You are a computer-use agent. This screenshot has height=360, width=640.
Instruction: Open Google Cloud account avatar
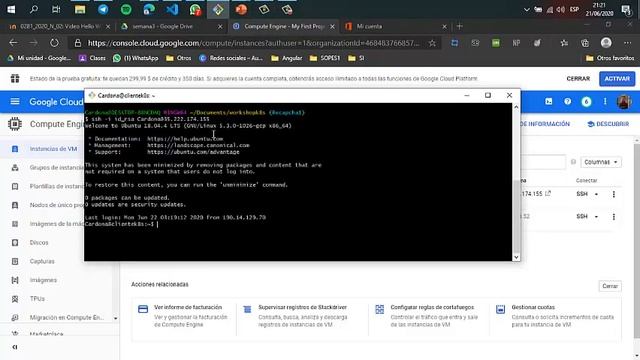pos(624,101)
